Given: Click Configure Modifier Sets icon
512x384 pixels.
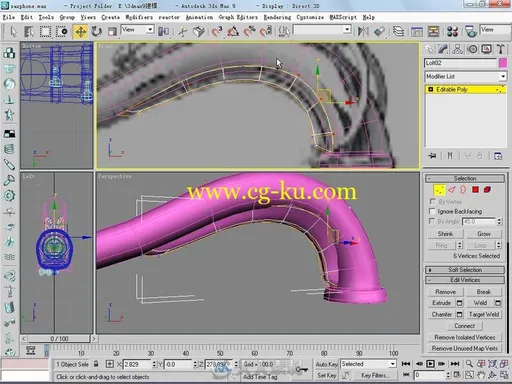Looking at the screenshot, I should point(498,156).
